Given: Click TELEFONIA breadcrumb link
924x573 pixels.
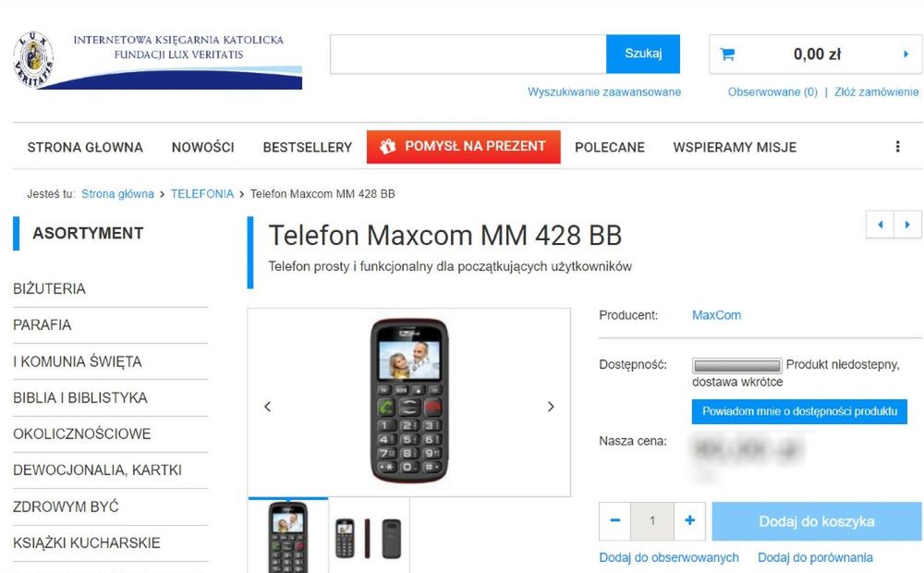Looking at the screenshot, I should coord(202,194).
